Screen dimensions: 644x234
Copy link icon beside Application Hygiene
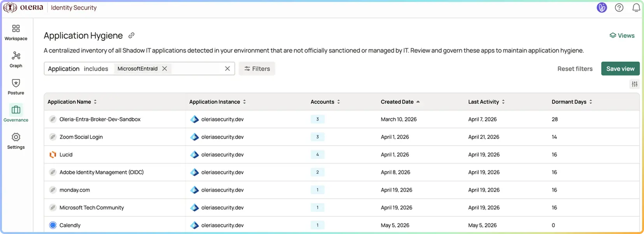coord(132,35)
